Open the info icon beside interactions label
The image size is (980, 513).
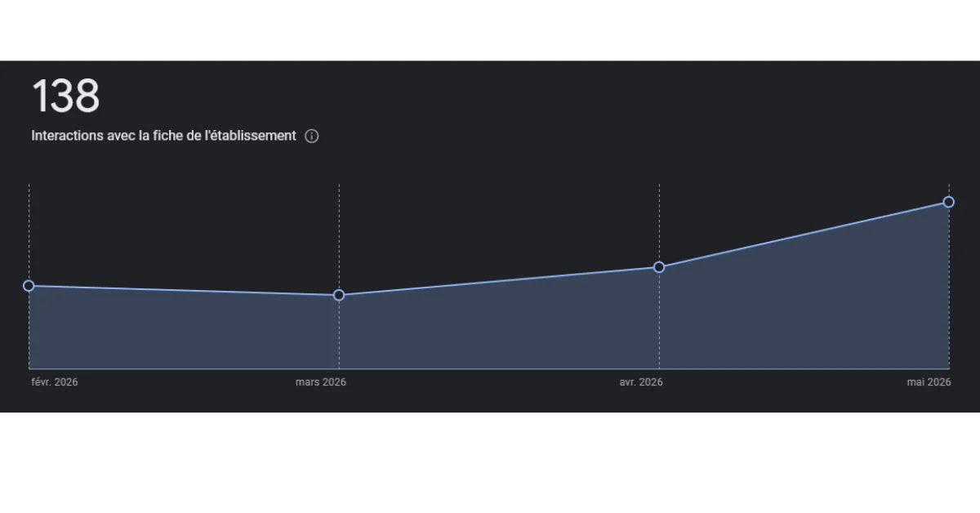coord(311,136)
